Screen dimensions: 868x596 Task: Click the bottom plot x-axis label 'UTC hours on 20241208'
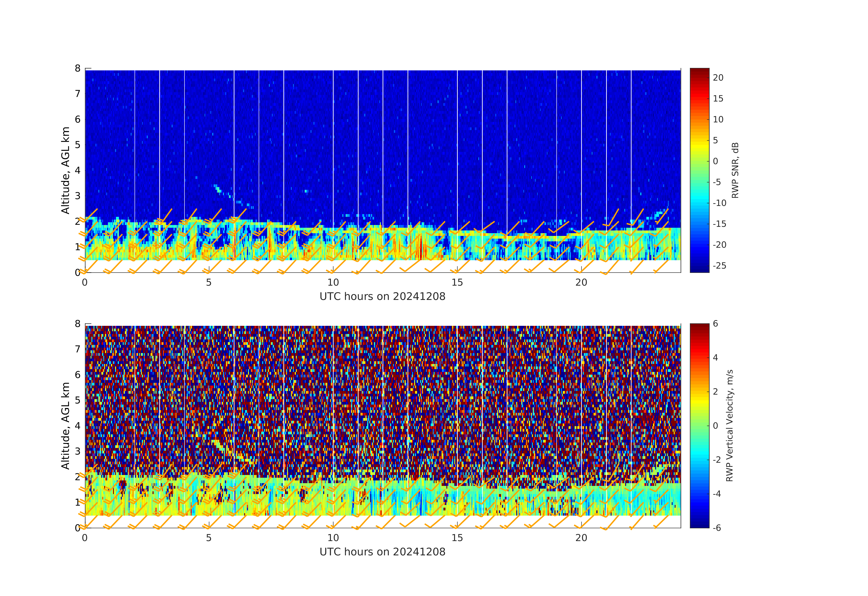point(382,552)
